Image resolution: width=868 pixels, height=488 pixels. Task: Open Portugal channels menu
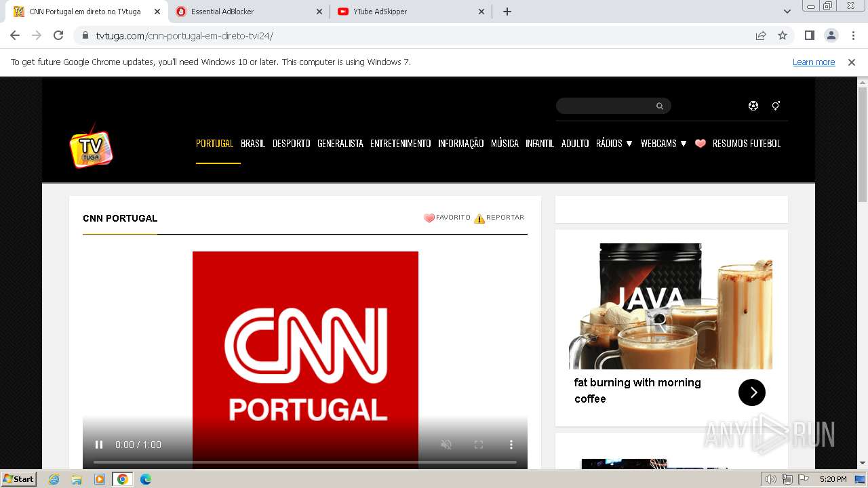[214, 144]
